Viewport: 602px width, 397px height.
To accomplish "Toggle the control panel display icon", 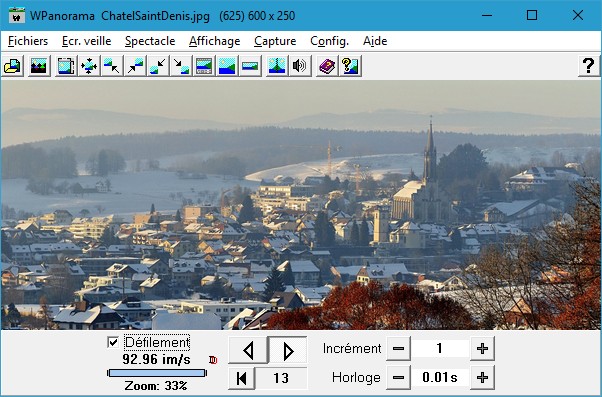I will [204, 66].
